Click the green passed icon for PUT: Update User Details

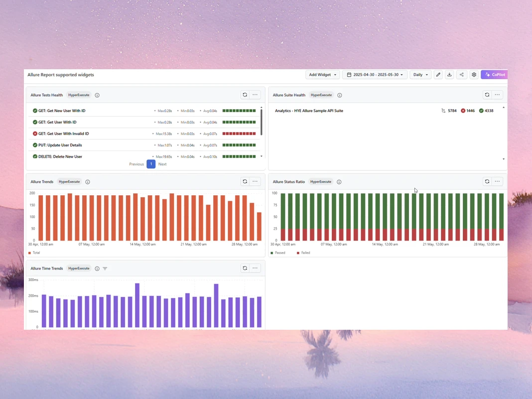35,145
